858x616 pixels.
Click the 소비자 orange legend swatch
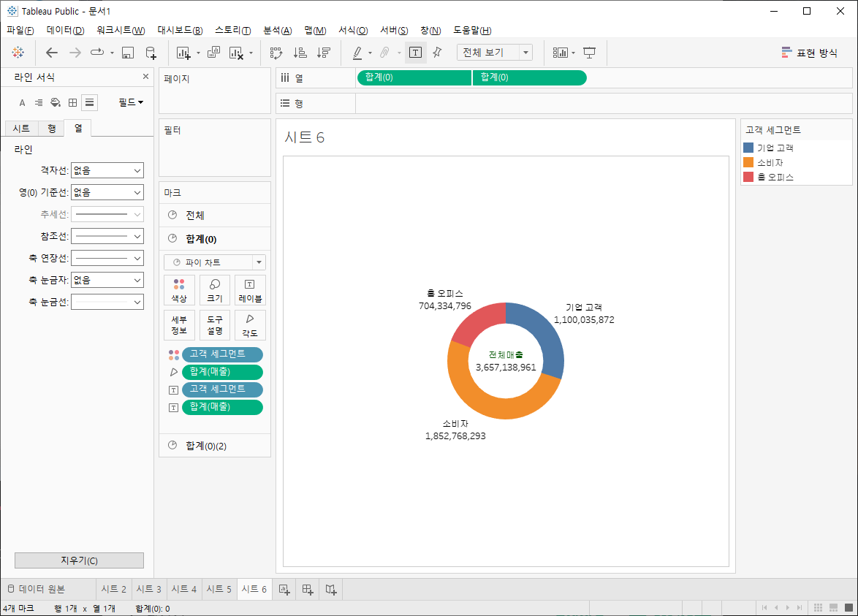click(x=748, y=162)
